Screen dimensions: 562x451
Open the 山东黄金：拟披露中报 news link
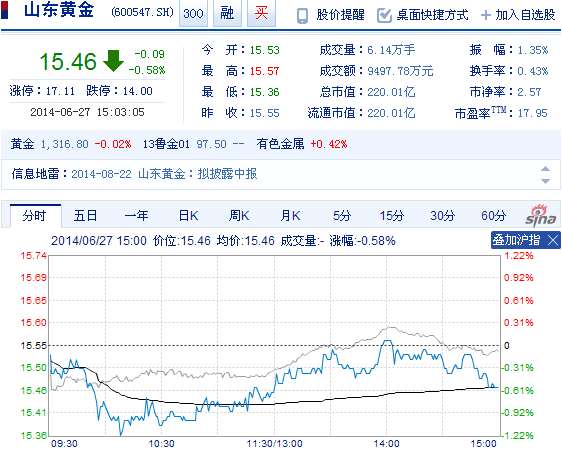tap(197, 174)
